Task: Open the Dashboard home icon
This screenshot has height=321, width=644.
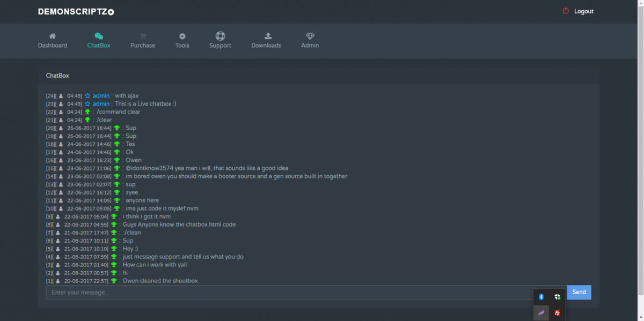Action: click(x=53, y=36)
